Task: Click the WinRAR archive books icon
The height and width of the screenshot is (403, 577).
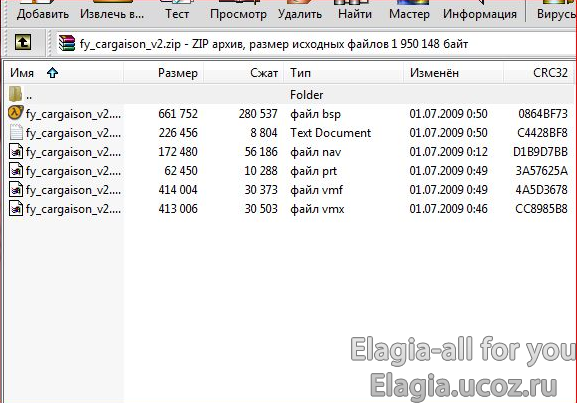Action: point(67,43)
